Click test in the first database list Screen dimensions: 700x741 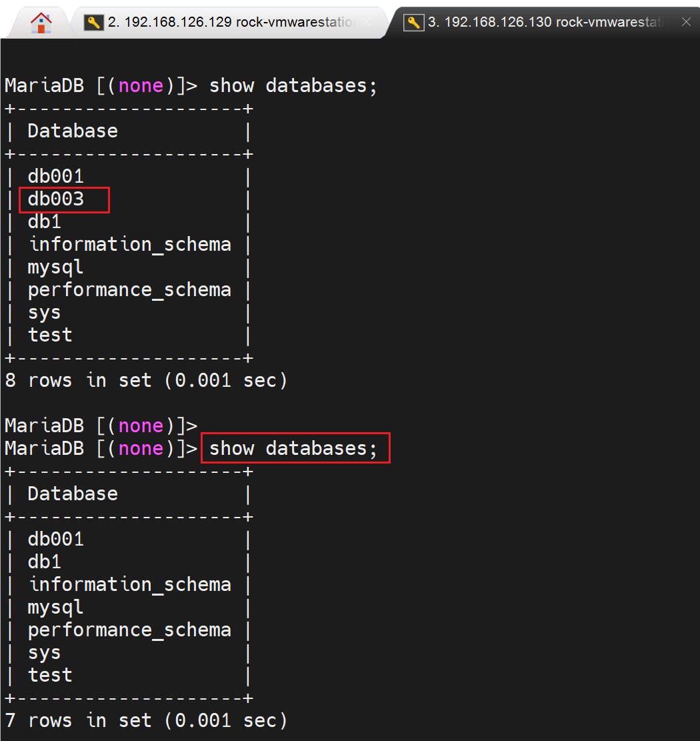pos(50,335)
